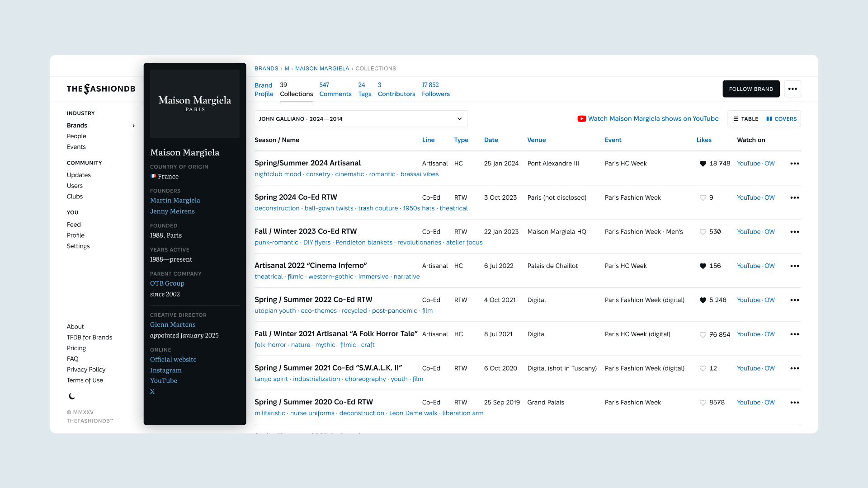Open Events in sidebar
Viewport: 868px width, 488px height.
click(x=76, y=147)
